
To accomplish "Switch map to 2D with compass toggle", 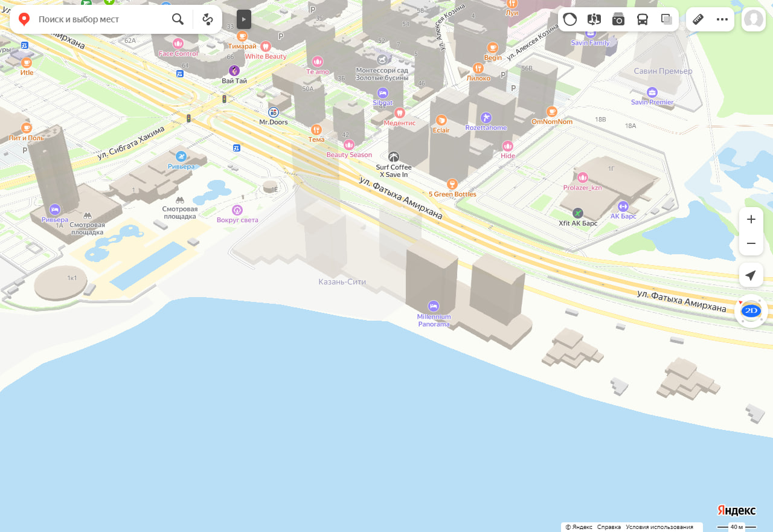I will coord(751,311).
